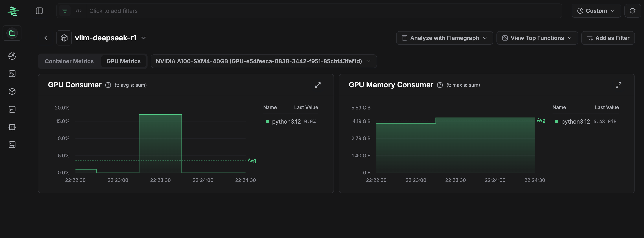Toggle visibility of python3.12 in GPU Consumer legend

click(286, 122)
